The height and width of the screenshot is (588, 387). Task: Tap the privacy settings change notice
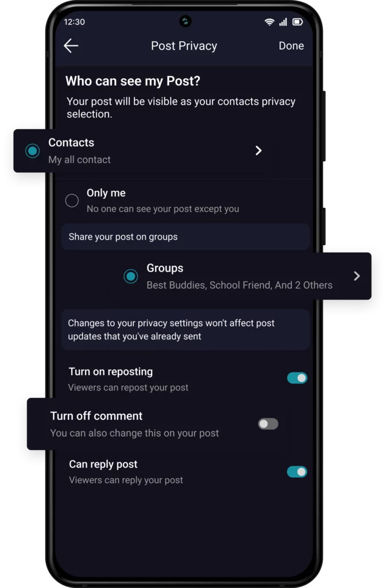tap(171, 330)
